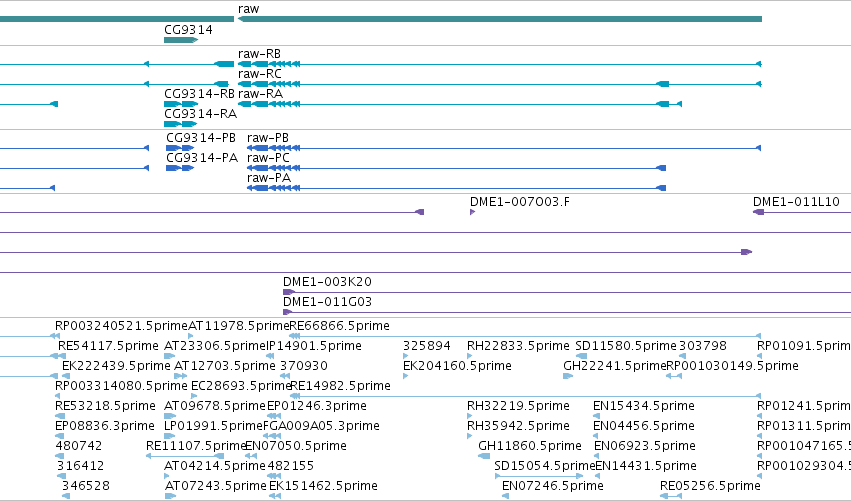Select the 480742 feature label

79,446
